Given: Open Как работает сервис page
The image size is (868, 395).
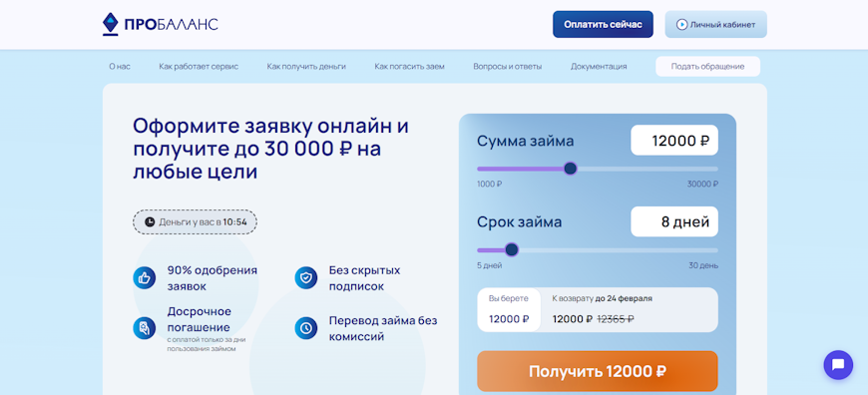Looking at the screenshot, I should tap(199, 67).
